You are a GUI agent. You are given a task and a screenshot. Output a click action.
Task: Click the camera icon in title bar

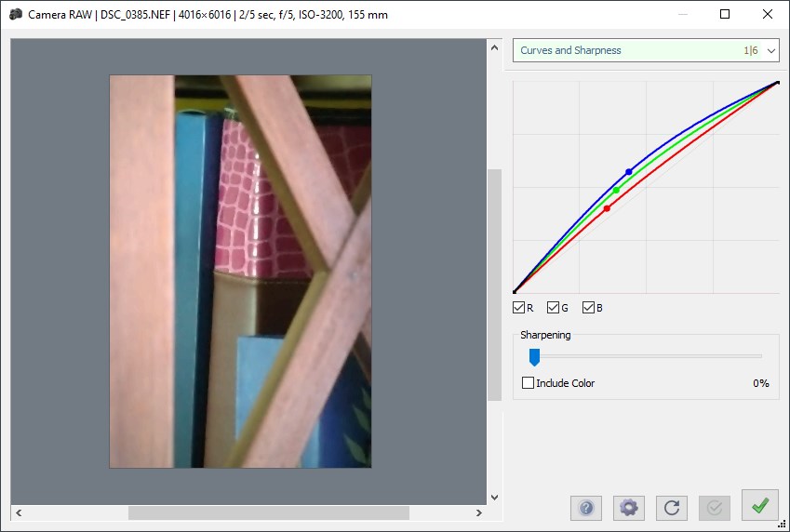16,14
